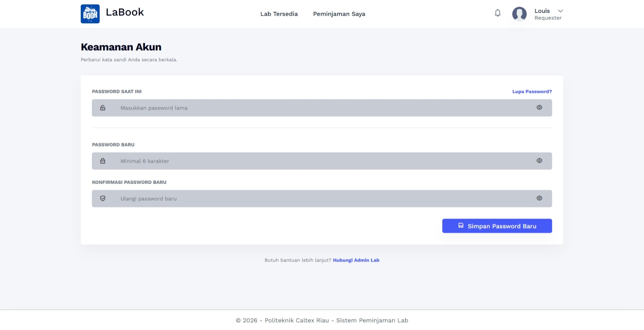Click the Perbarui kata sandi Anda subtitle

coord(129,60)
